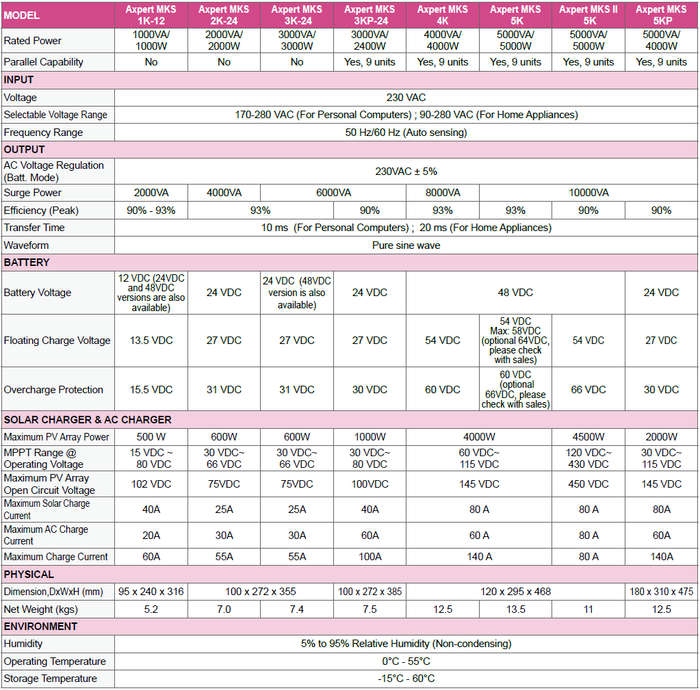700x690 pixels.
Task: Click the Pure sine wave value
Action: [x=406, y=245]
